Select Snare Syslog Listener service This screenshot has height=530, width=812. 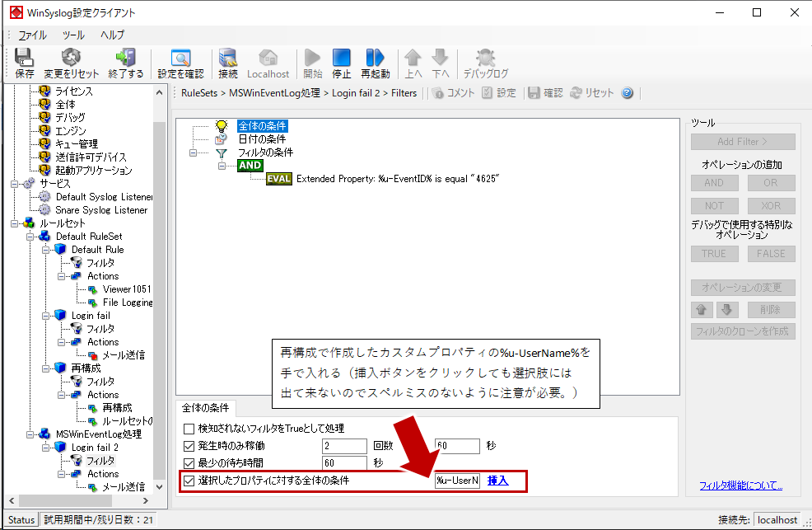click(101, 210)
